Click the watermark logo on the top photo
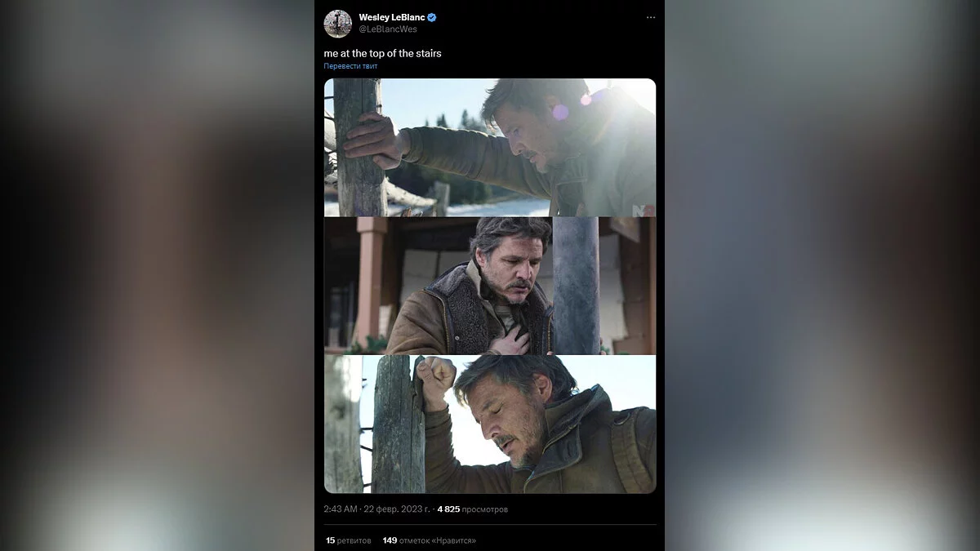The image size is (980, 551). pyautogui.click(x=639, y=210)
